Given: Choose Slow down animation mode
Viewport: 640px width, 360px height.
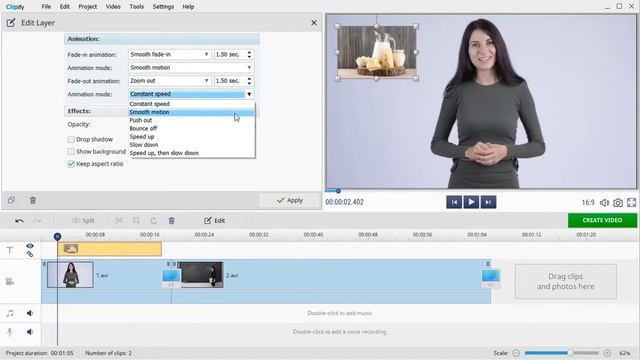Looking at the screenshot, I should tap(192, 145).
